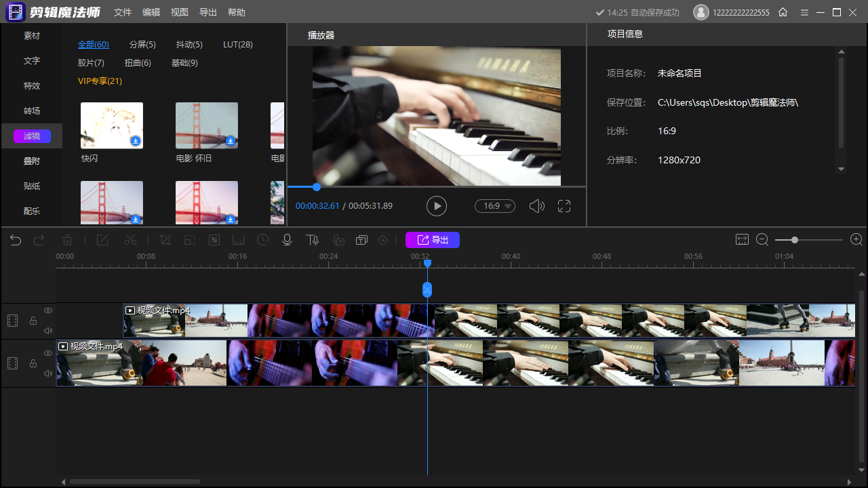
Task: Mute the lower video track's audio
Action: [x=48, y=373]
